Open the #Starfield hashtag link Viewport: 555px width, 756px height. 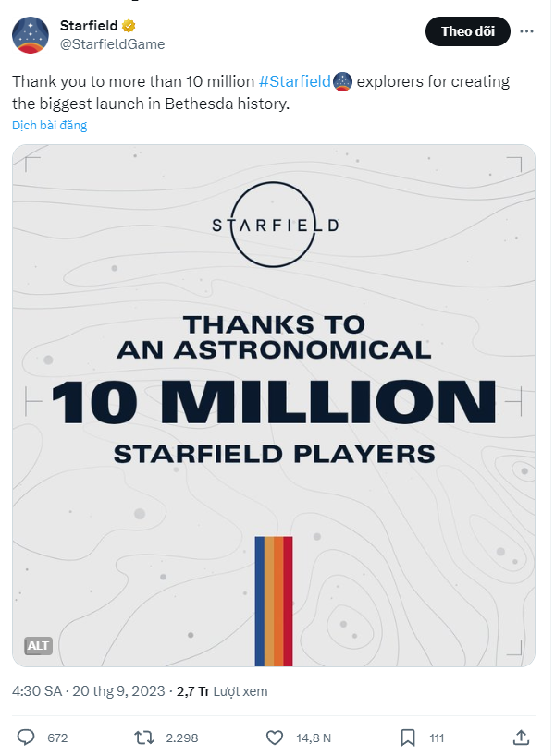click(295, 81)
